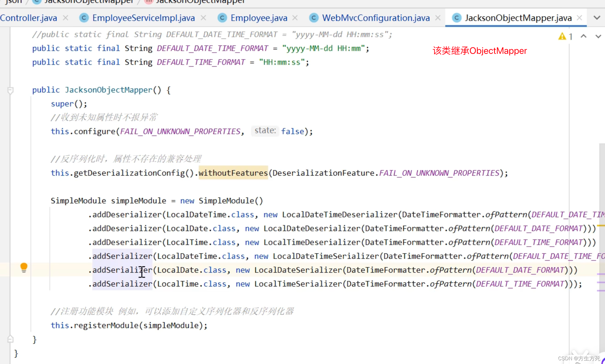Screen dimensions: 605x364
Task: Click the class icon on WebMvcConfiguration.java tab
Action: [314, 18]
